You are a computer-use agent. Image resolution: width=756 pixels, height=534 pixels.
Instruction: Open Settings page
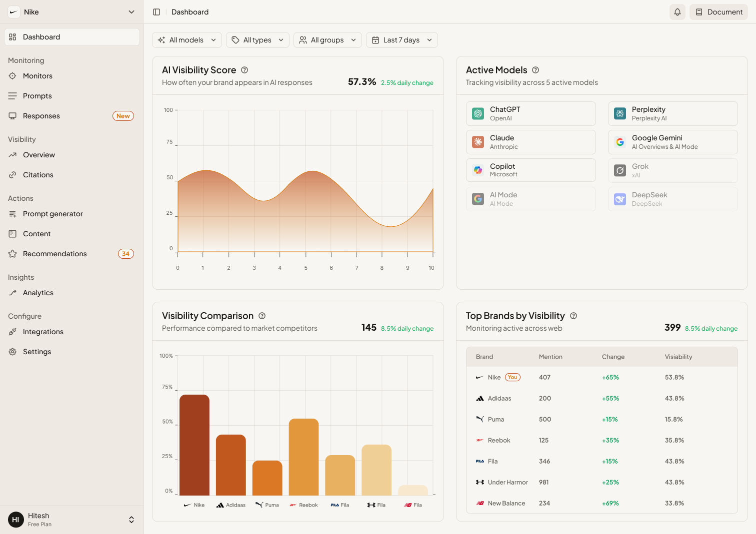(72, 352)
